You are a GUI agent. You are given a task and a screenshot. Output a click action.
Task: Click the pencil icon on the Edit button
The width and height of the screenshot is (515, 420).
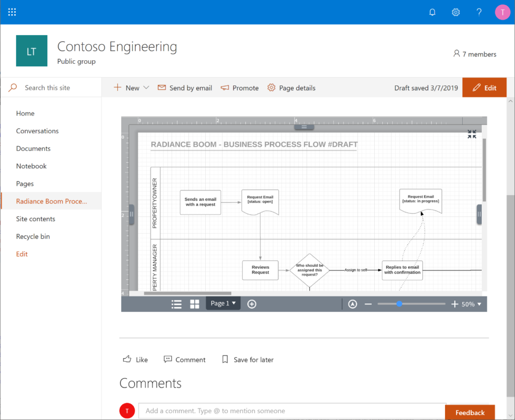(x=477, y=87)
